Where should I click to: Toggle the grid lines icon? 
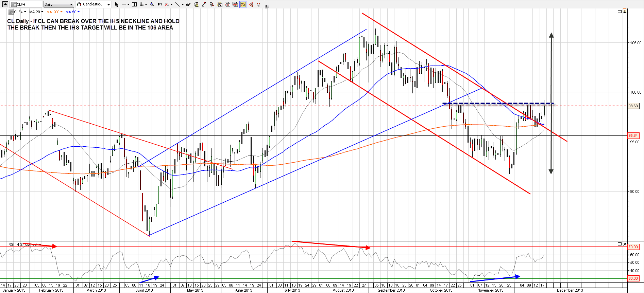coord(142,4)
